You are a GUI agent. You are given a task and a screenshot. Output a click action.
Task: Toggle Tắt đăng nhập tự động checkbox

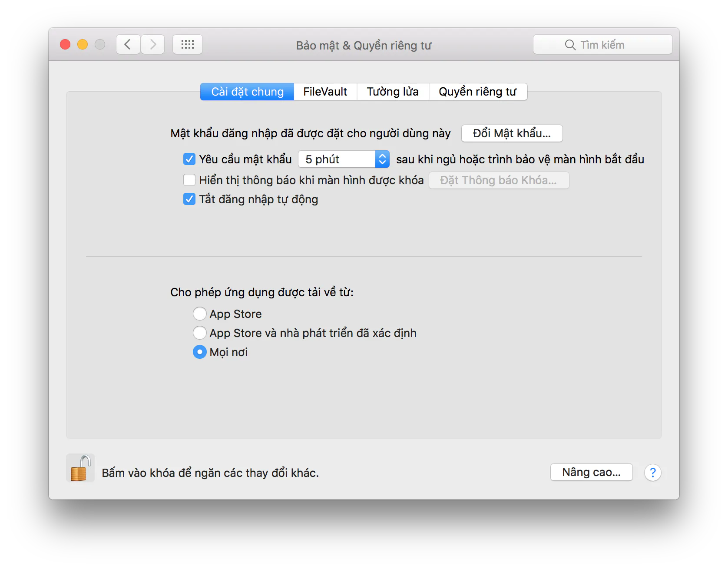click(189, 199)
